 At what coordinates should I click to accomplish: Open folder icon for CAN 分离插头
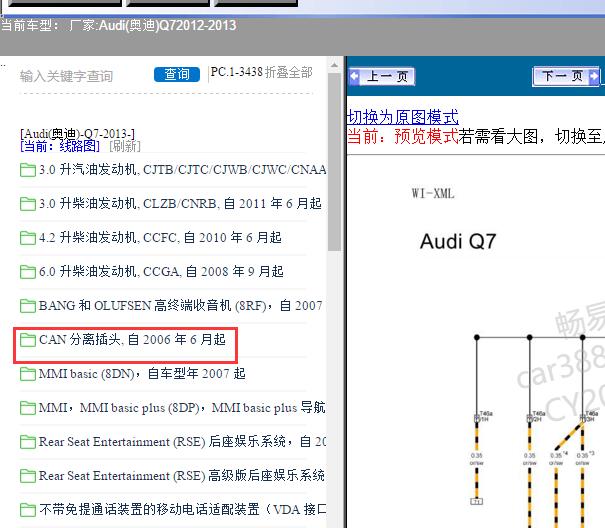coord(28,339)
